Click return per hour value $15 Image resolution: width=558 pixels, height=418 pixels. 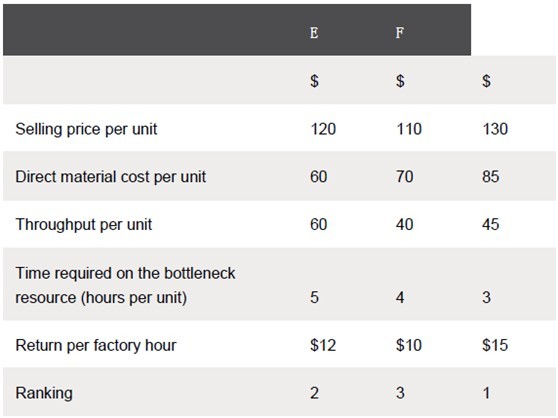click(495, 345)
